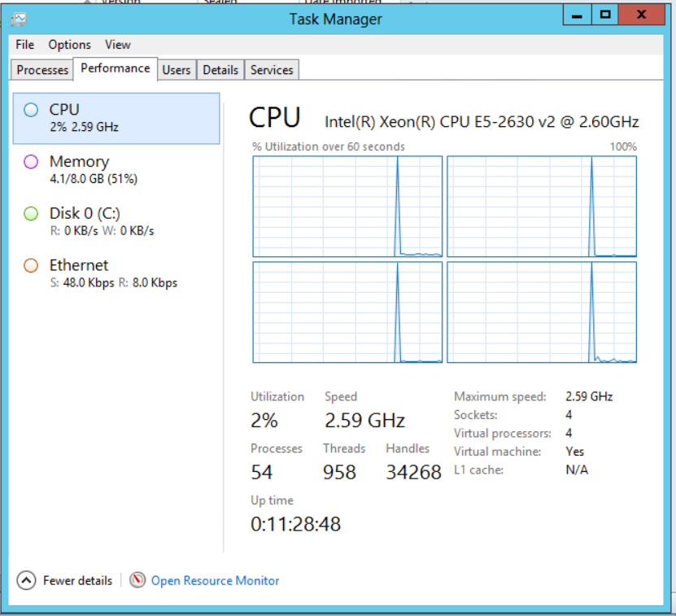Open the File menu
Viewport: 676px width, 616px height.
[x=24, y=45]
